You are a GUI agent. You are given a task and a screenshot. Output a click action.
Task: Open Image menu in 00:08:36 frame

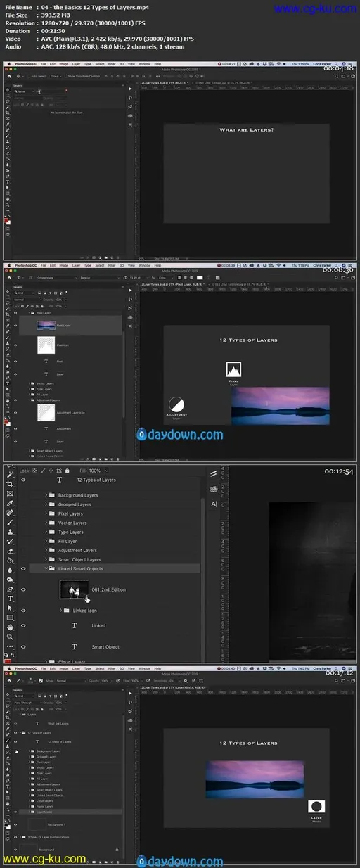(x=64, y=265)
